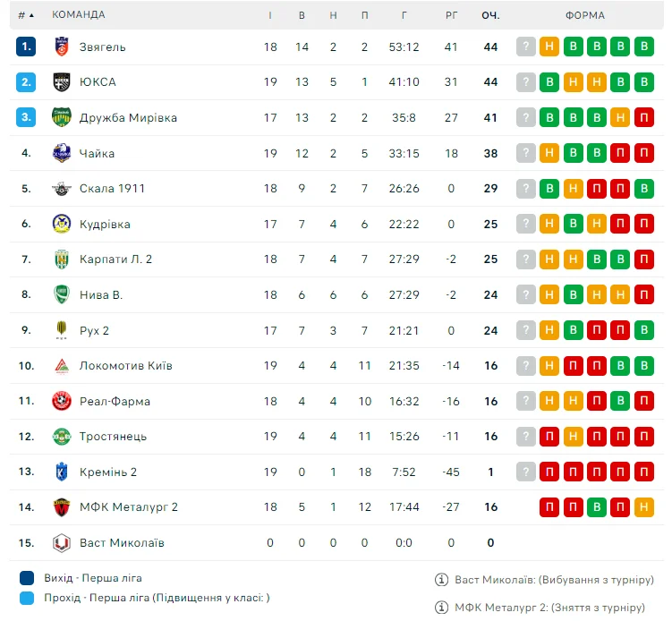Viewport: 672px width, 621px height.
Task: Click the Звягель team logo
Action: coord(61,47)
